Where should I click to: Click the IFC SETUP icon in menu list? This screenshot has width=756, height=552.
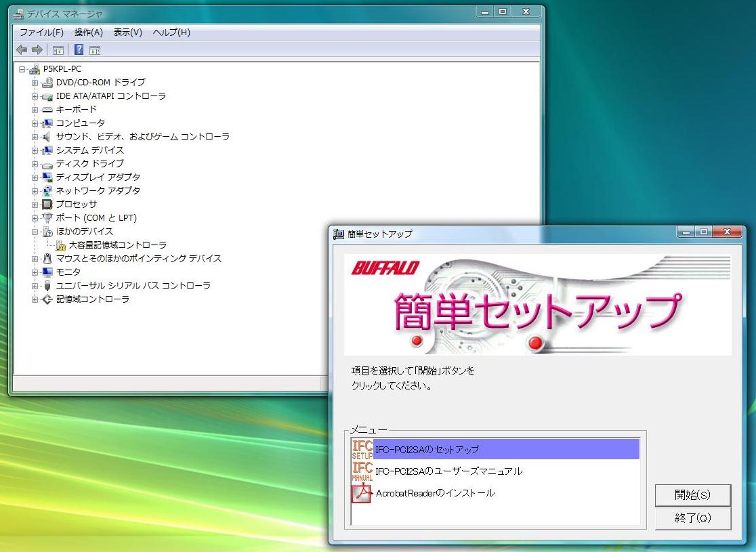click(x=362, y=449)
